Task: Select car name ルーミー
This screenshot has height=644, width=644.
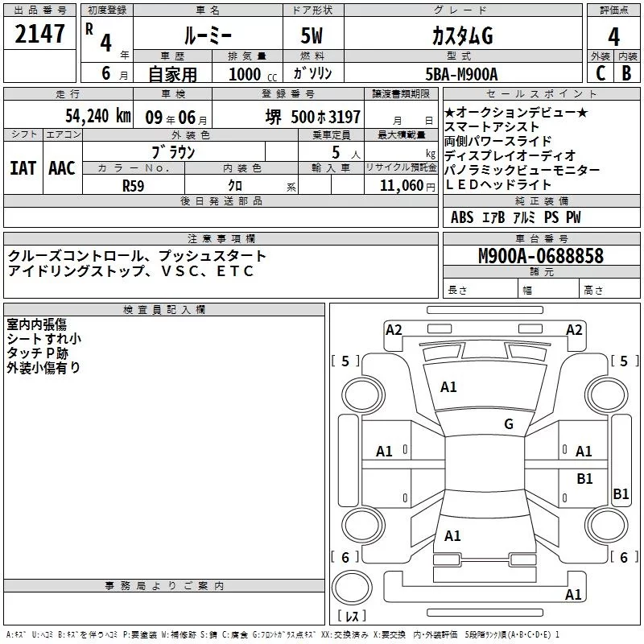Action: pyautogui.click(x=208, y=35)
